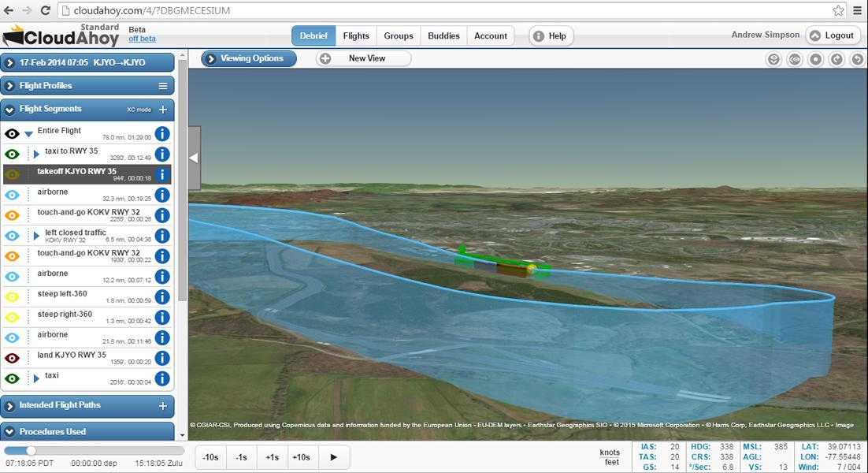Go to the Buddies tab
This screenshot has height=473, width=868.
pyautogui.click(x=443, y=36)
